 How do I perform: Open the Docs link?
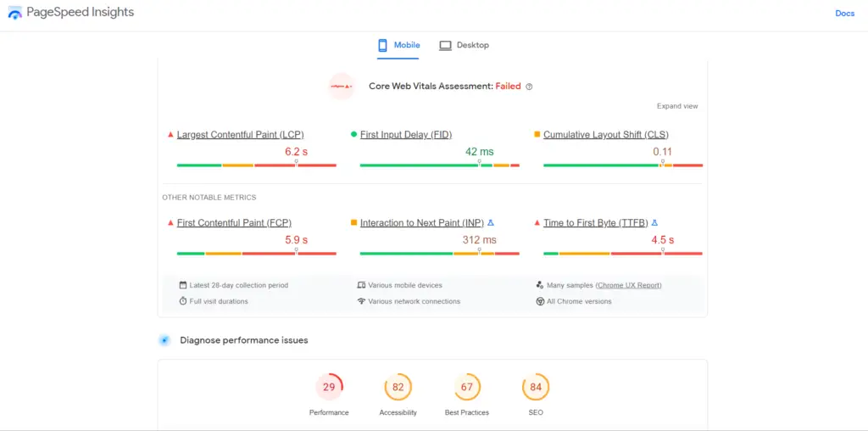(x=845, y=14)
